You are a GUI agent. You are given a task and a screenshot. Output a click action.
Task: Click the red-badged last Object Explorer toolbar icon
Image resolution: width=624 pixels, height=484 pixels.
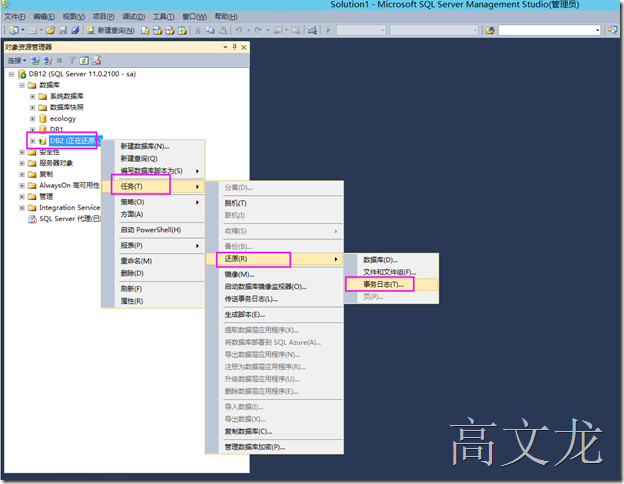[x=97, y=60]
